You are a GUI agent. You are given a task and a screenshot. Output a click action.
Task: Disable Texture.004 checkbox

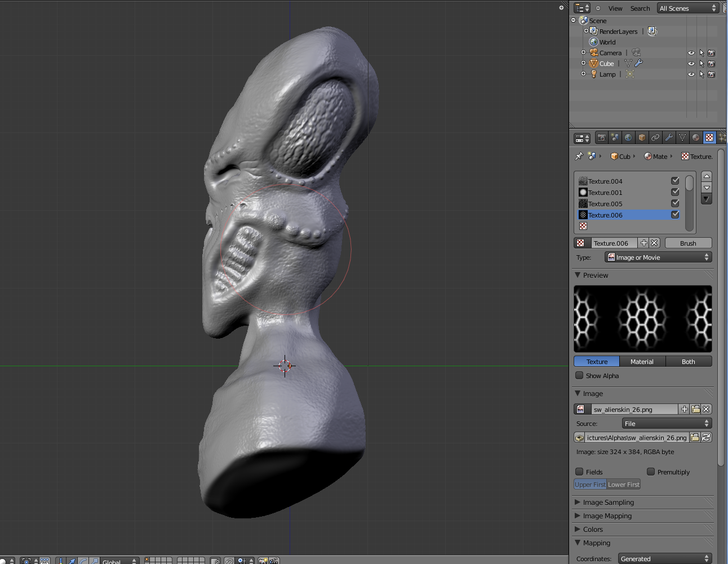click(675, 181)
